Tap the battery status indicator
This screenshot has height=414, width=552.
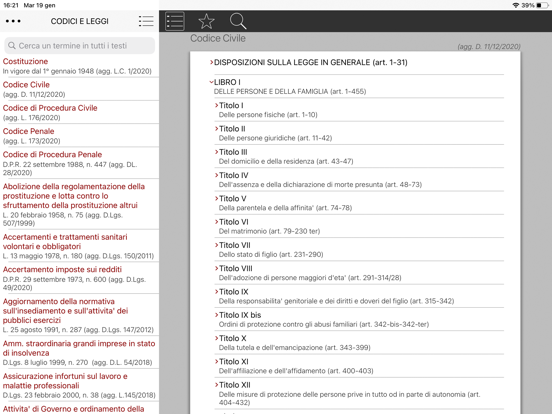coord(542,5)
